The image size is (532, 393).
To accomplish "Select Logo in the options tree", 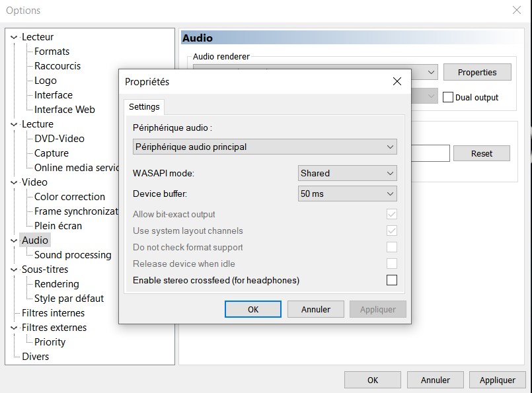I will [46, 81].
